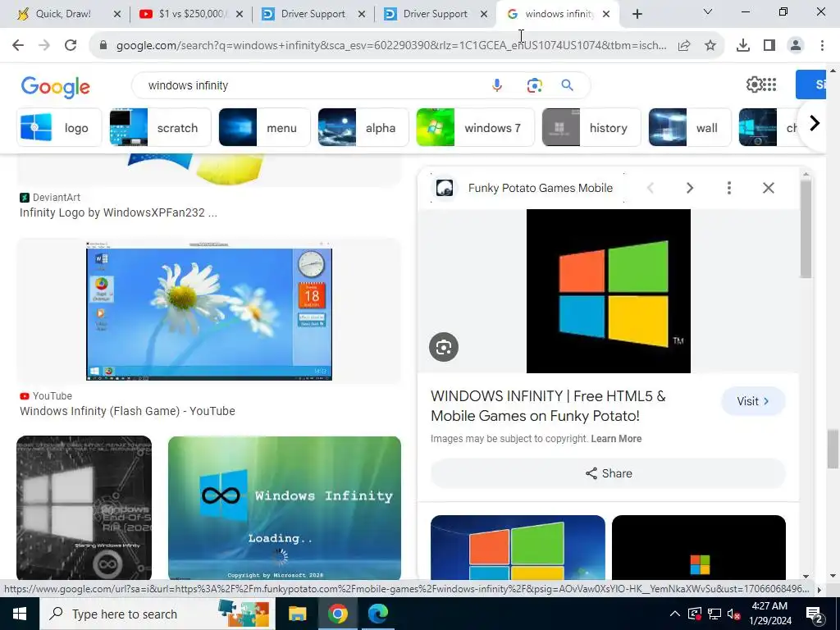Select the windows 7 filter chip
This screenshot has width=840, height=630.
tap(475, 127)
